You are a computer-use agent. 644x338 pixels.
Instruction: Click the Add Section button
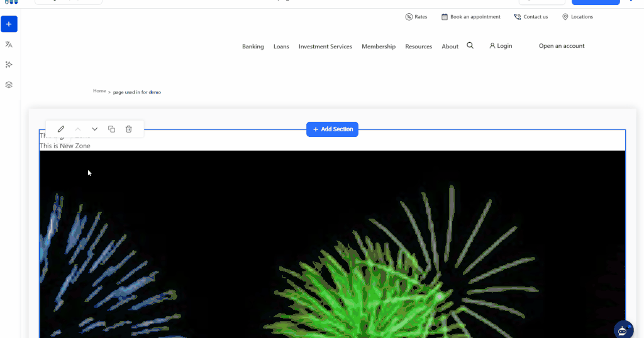(x=332, y=129)
